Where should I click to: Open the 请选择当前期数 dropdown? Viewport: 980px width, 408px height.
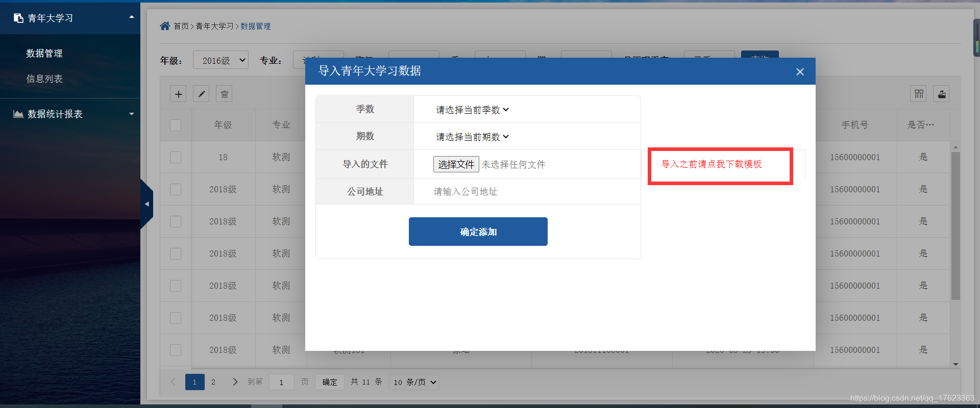coord(472,137)
